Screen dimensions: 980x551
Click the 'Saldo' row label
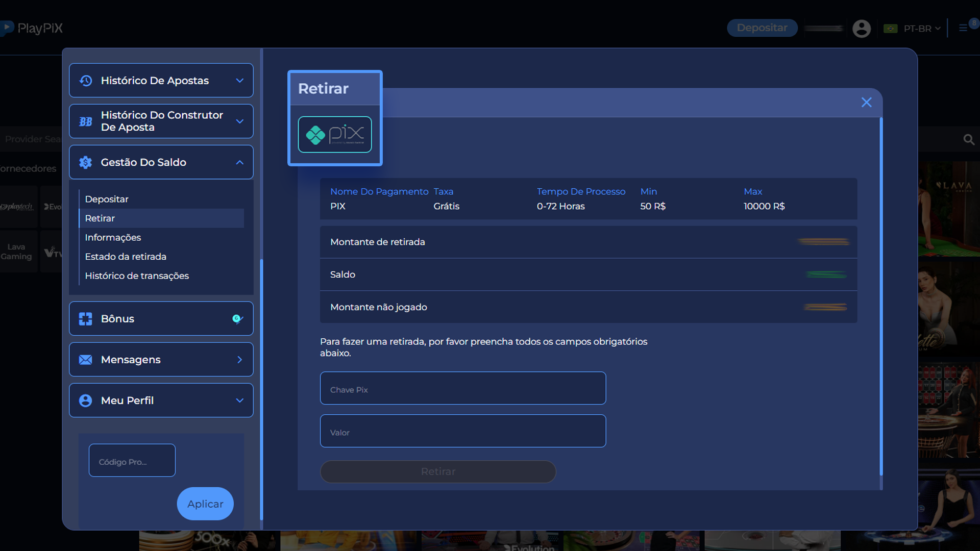342,274
